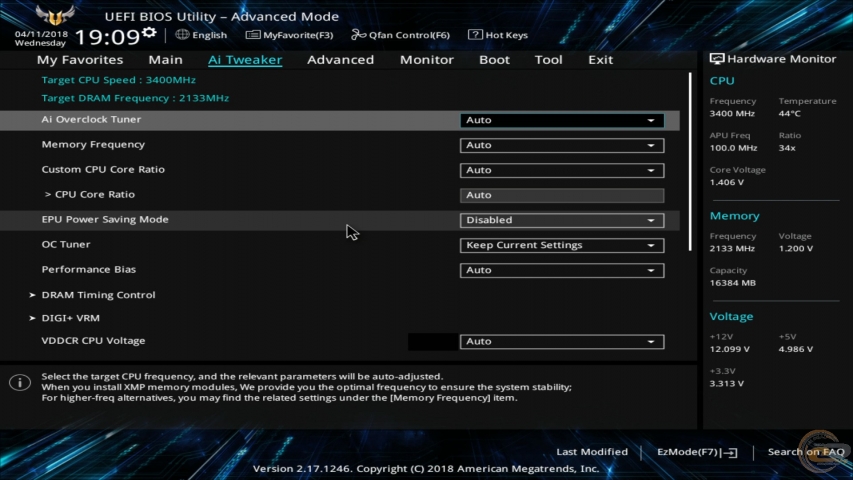Click APU Freq value 100.0 MHz

click(733, 148)
